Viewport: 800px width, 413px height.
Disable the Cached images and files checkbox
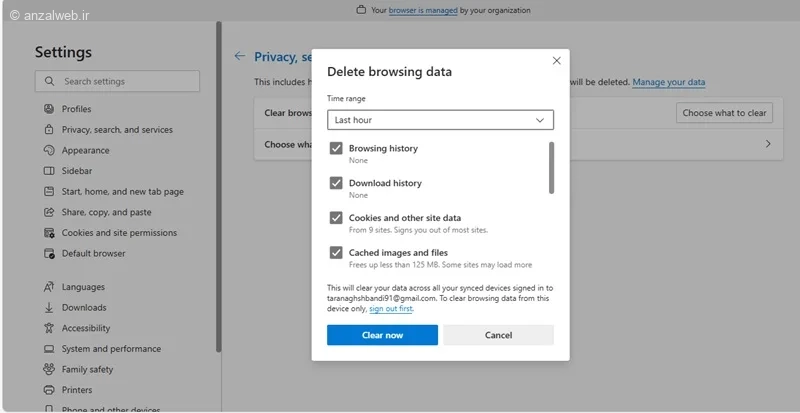point(336,253)
